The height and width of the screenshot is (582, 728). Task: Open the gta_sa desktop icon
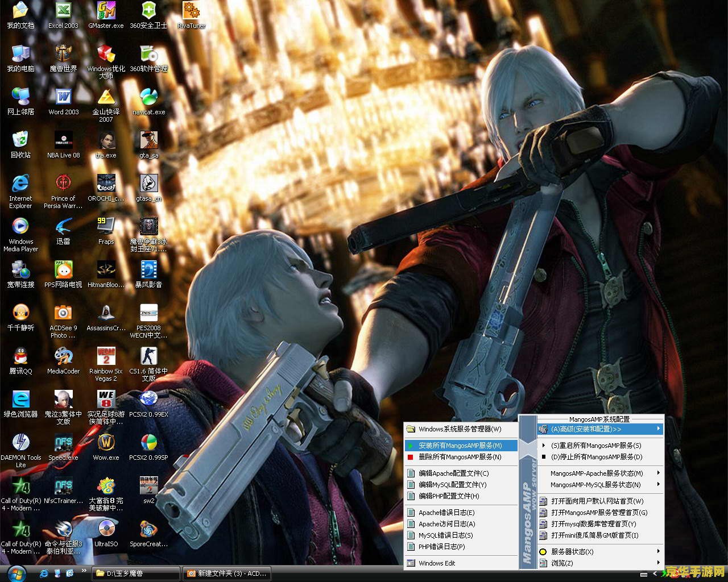point(148,144)
